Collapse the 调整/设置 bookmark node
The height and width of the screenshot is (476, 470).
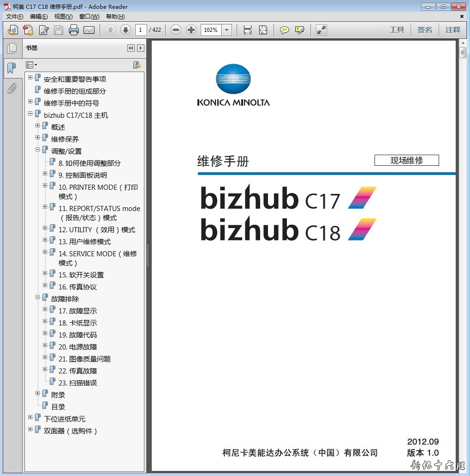pos(38,150)
